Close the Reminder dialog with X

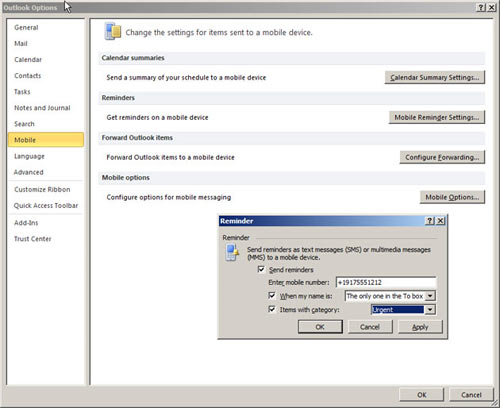[440, 221]
